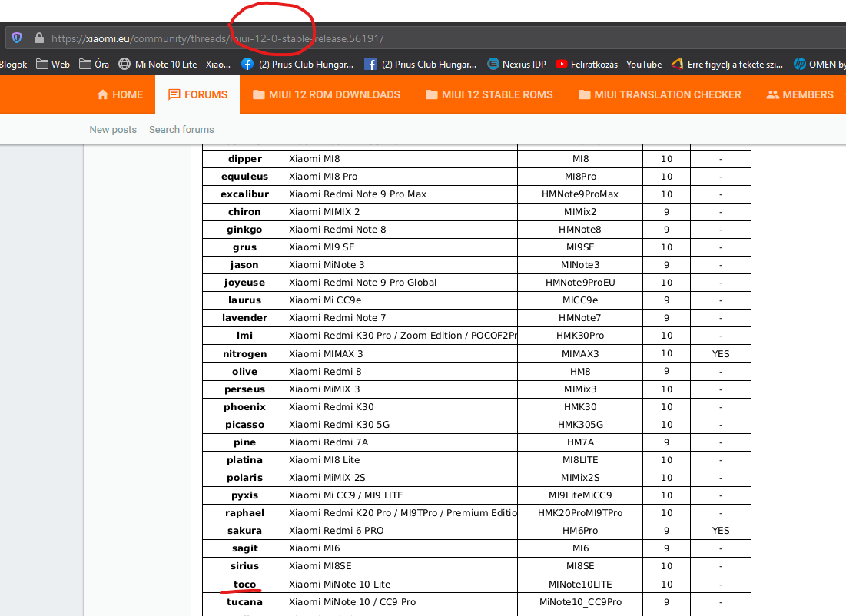Click the HM6Pro ROM name cell
This screenshot has width=846, height=616.
click(x=580, y=530)
